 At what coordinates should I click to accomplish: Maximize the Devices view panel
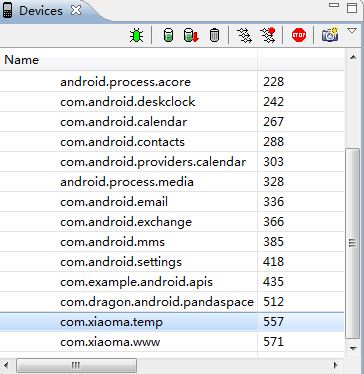[x=352, y=8]
